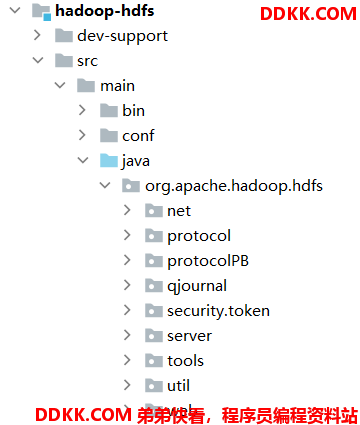Select the util package label
This screenshot has height=425, width=360.
pos(178,386)
